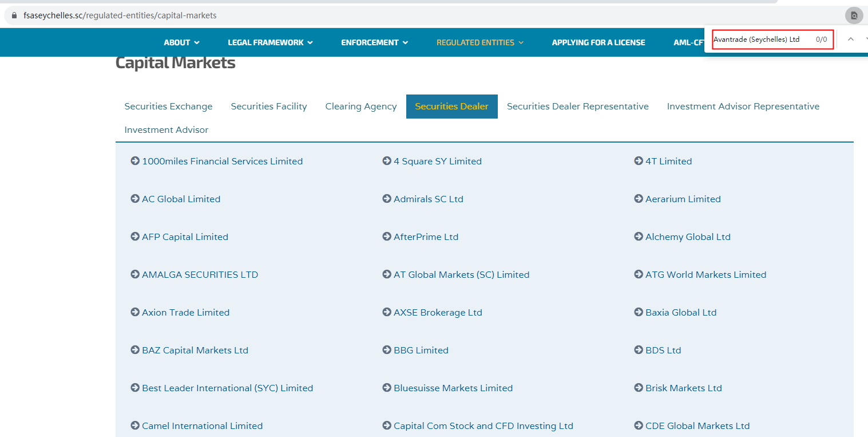This screenshot has height=437, width=868.
Task: Click arrow icon beside AT Global Markets (SC)
Action: [387, 274]
